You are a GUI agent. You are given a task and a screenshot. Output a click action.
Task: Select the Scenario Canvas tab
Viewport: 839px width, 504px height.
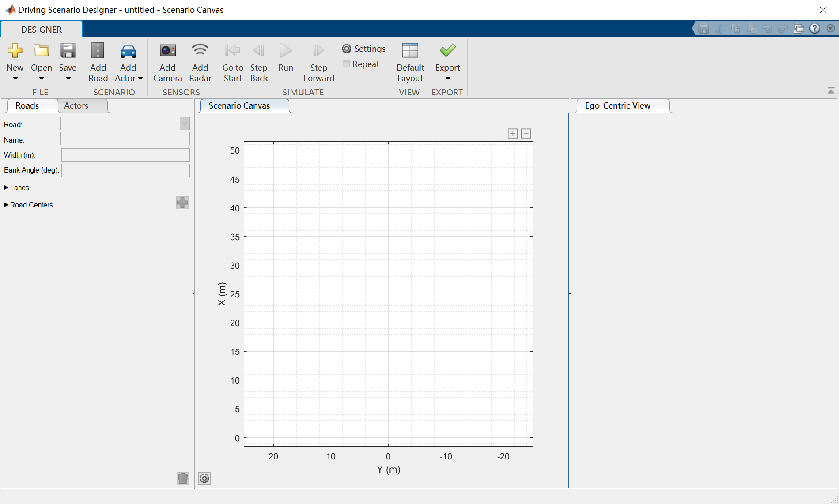[x=239, y=105]
